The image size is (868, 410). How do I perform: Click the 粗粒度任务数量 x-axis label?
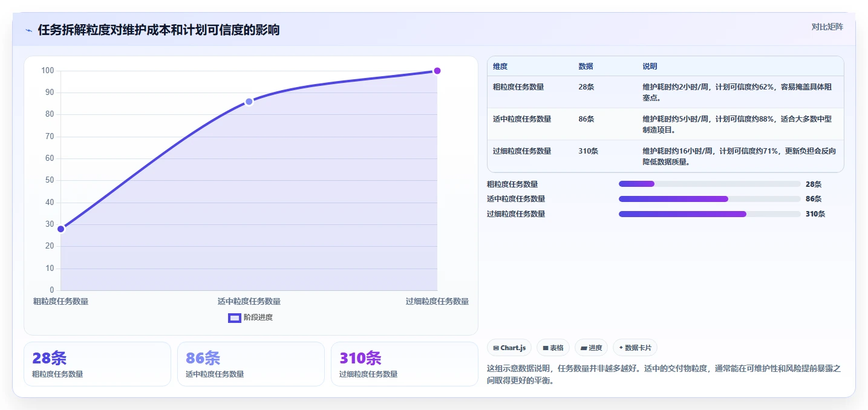point(60,301)
